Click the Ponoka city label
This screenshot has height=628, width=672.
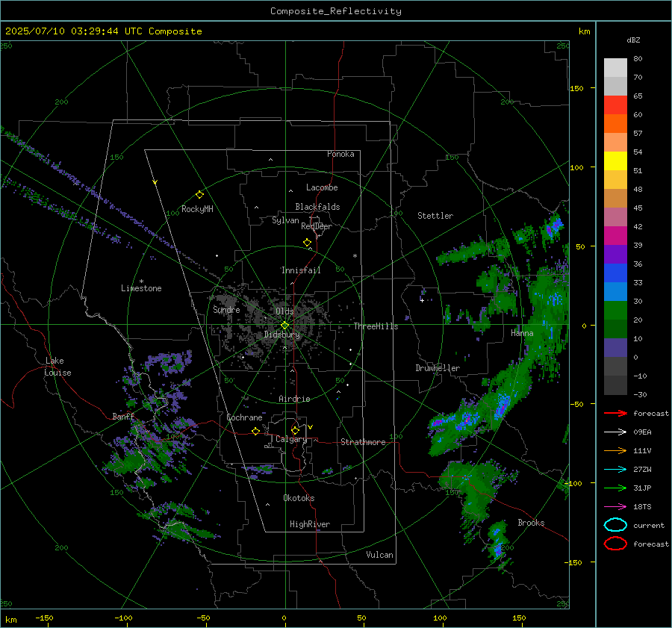[x=340, y=154]
